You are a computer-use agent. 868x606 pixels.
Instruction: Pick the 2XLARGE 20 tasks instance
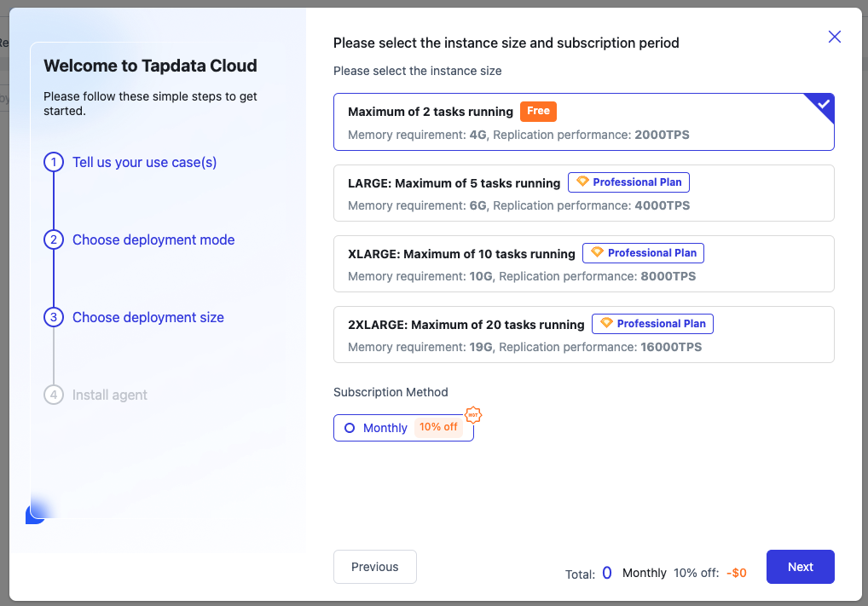(x=583, y=334)
